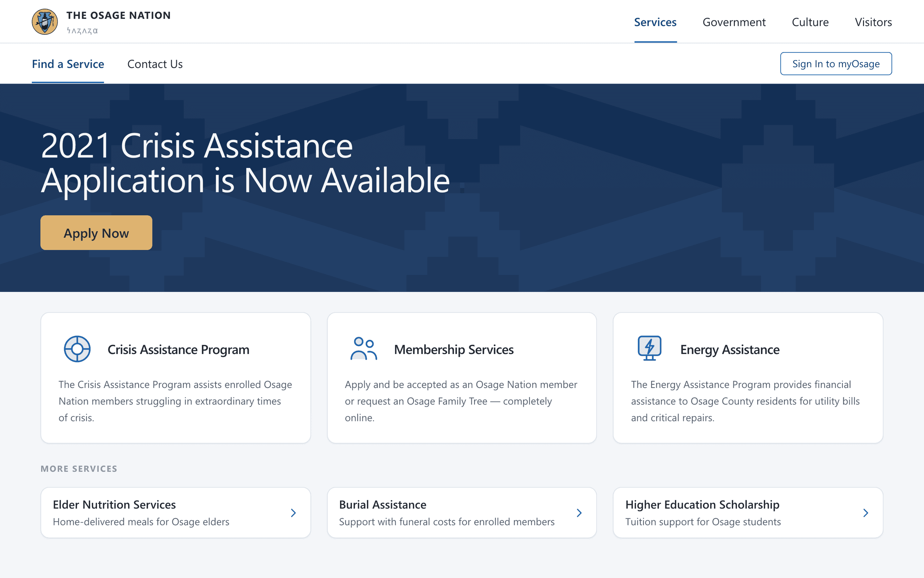This screenshot has height=578, width=924.
Task: Click the Crisis Assistance Program description text
Action: [x=175, y=401]
